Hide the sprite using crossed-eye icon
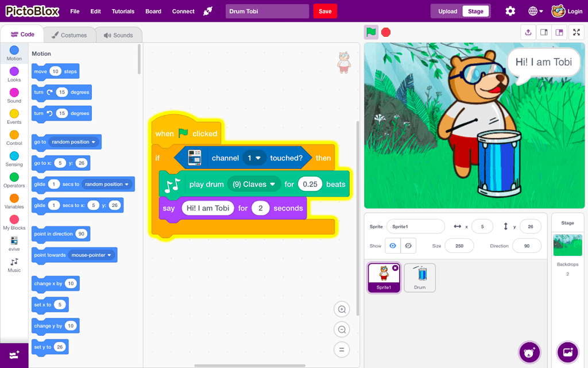Viewport: 588px width, 368px height. pyautogui.click(x=408, y=246)
